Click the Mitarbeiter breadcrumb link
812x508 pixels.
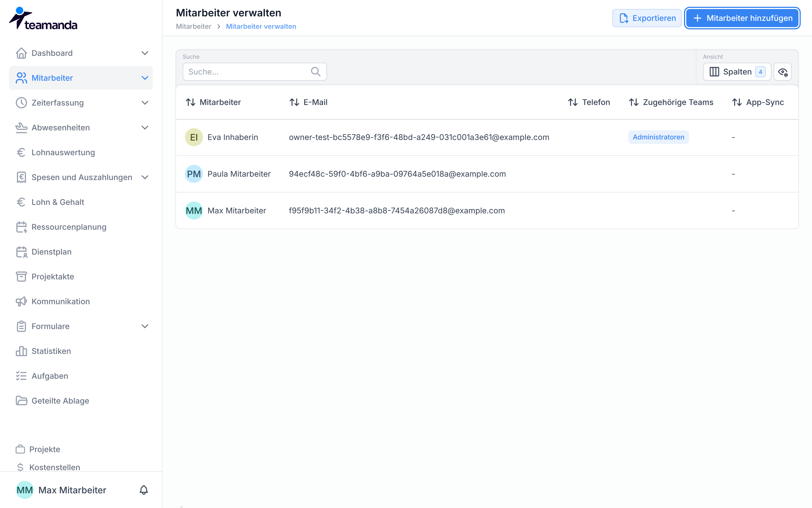click(194, 27)
